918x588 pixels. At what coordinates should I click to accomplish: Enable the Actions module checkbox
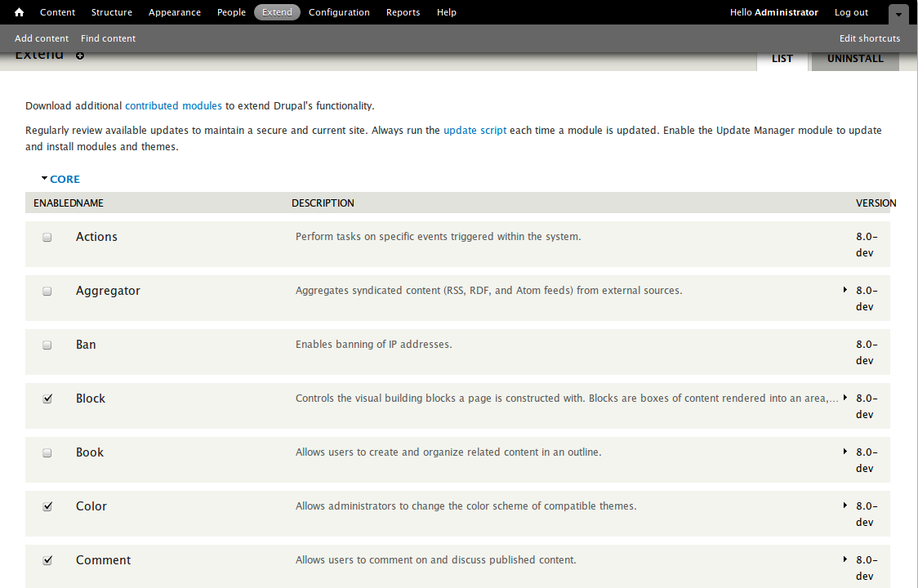coord(47,237)
